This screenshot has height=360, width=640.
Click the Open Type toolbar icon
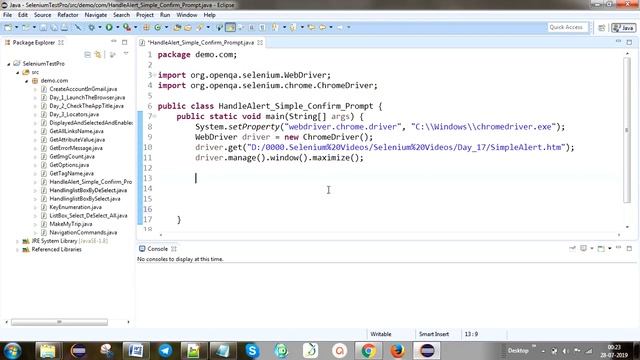point(177,27)
